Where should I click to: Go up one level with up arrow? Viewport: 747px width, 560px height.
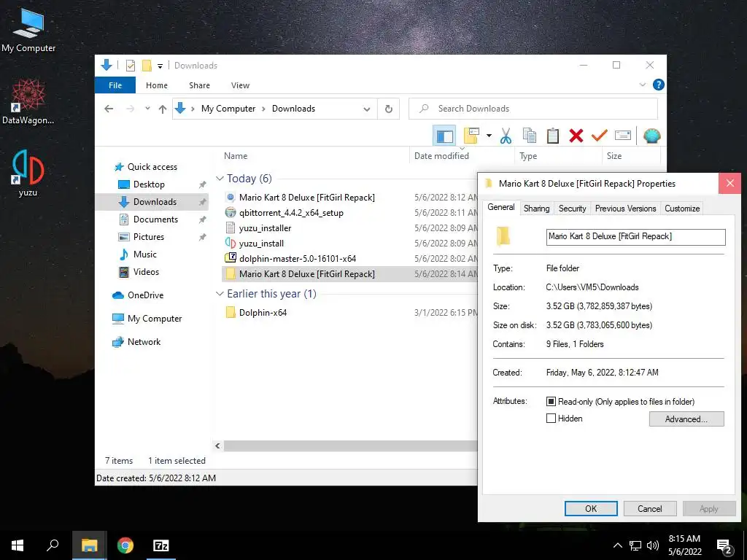163,109
